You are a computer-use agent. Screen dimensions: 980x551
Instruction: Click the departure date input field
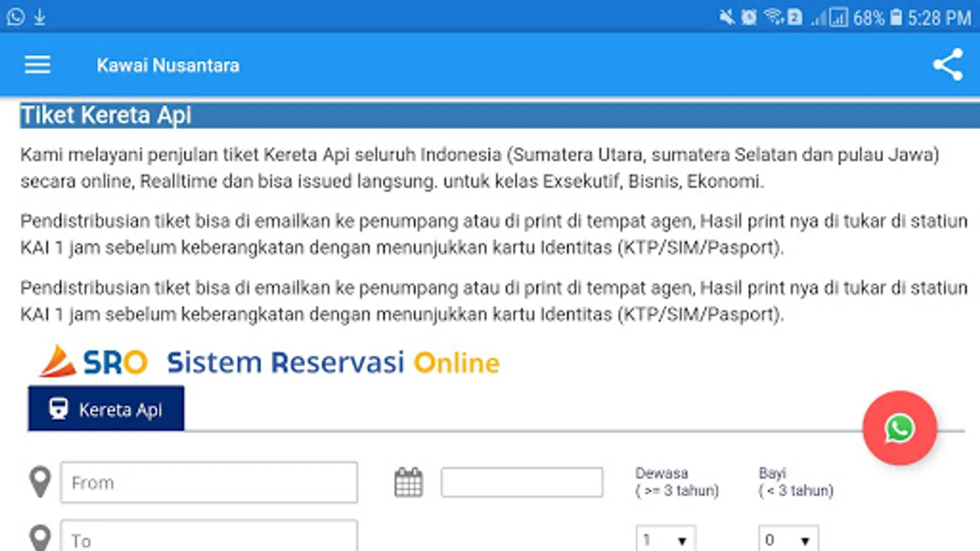tap(522, 482)
